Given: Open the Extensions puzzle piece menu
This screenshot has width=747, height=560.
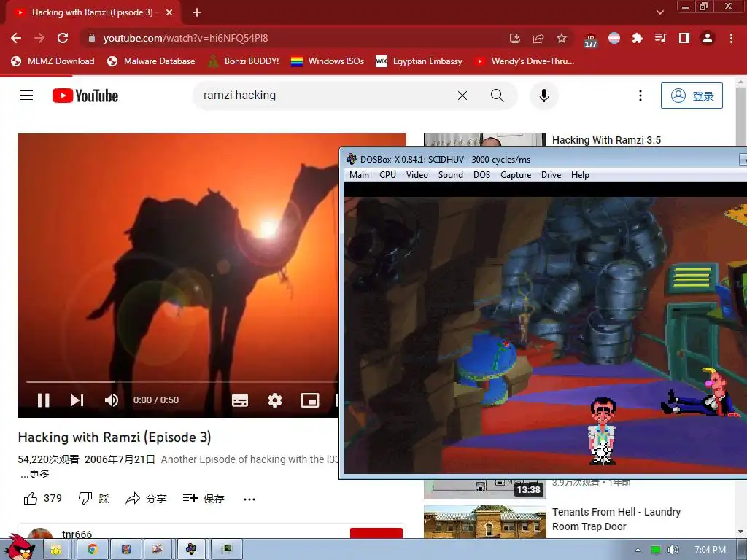Looking at the screenshot, I should tap(637, 38).
